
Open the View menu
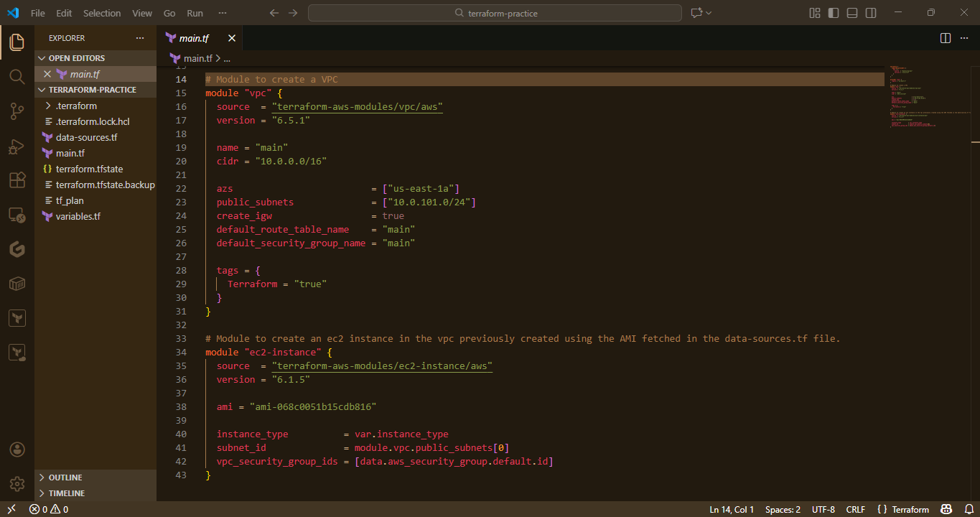pos(141,12)
